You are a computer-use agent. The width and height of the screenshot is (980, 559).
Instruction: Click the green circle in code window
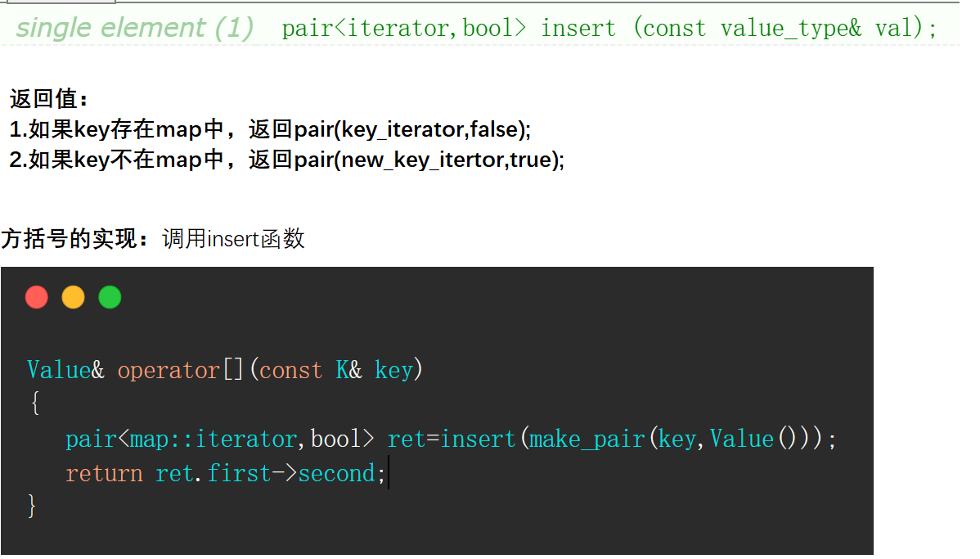(110, 297)
